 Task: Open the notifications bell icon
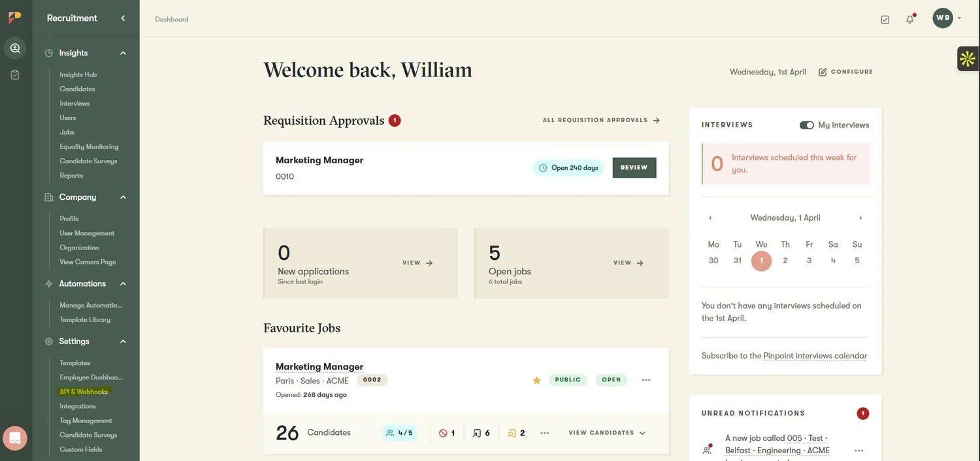(x=910, y=19)
